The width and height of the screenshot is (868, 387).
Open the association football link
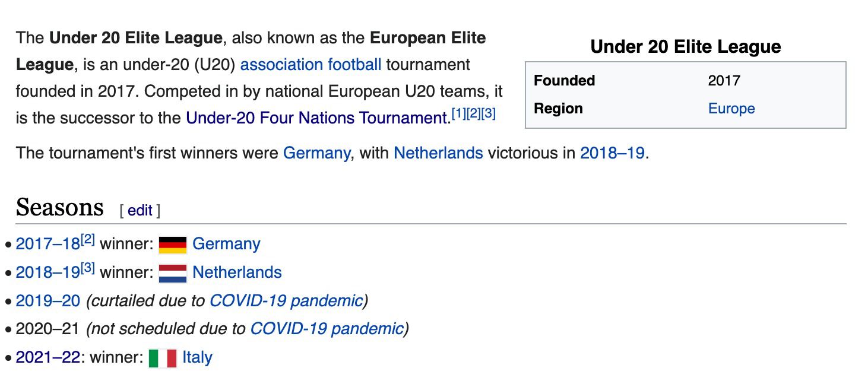(311, 65)
